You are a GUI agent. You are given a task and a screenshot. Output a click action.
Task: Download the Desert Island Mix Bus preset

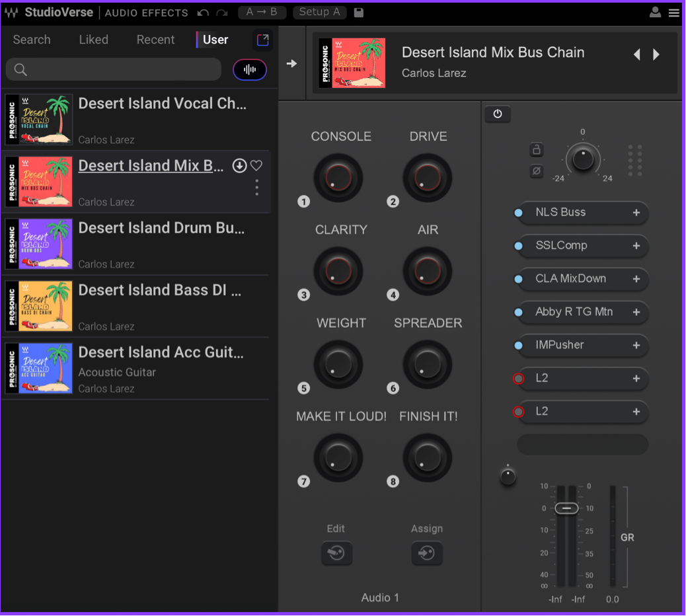coord(239,166)
